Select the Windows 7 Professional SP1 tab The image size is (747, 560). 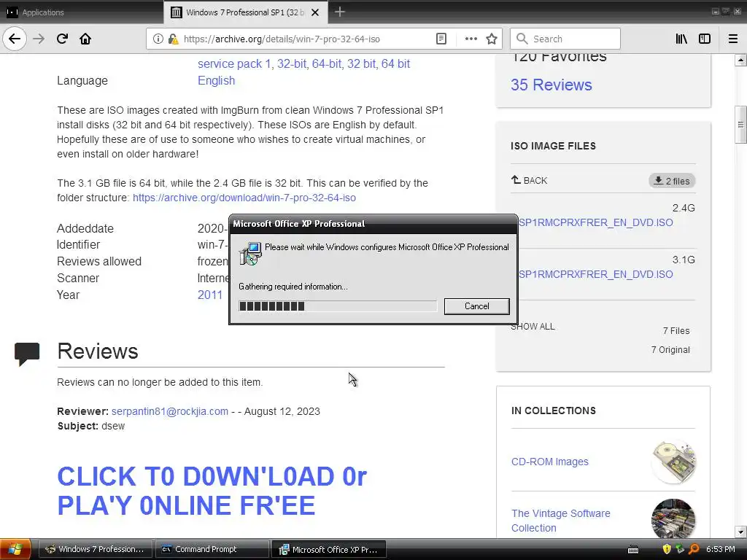pyautogui.click(x=245, y=12)
